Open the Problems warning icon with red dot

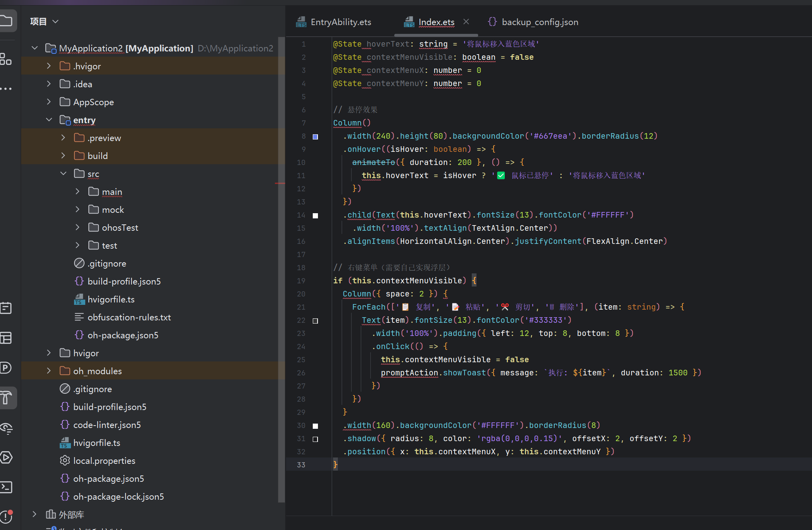[x=6, y=516]
